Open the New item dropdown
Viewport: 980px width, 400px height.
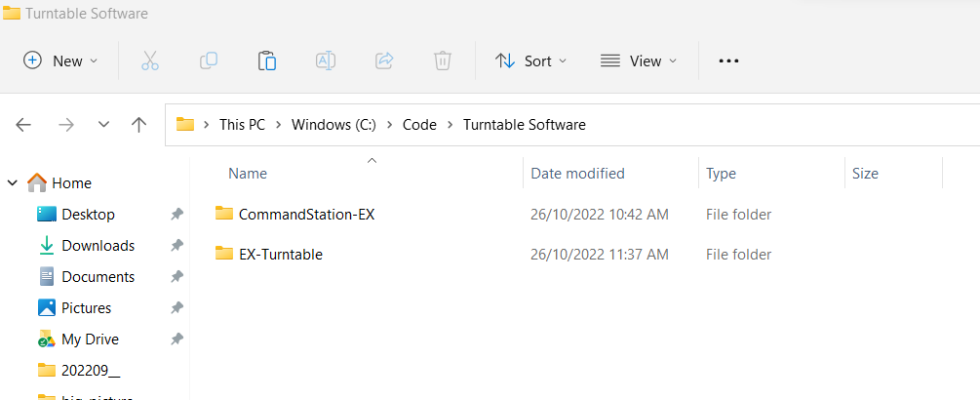pyautogui.click(x=60, y=60)
